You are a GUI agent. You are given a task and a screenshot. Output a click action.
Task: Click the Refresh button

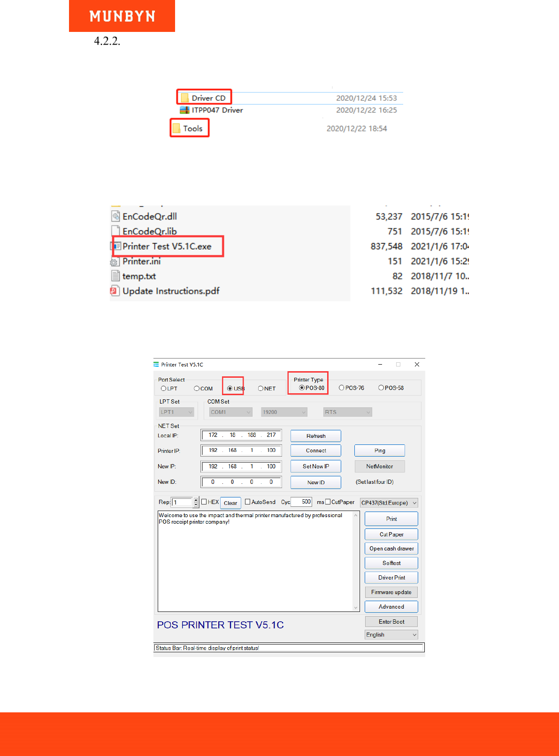click(x=316, y=436)
